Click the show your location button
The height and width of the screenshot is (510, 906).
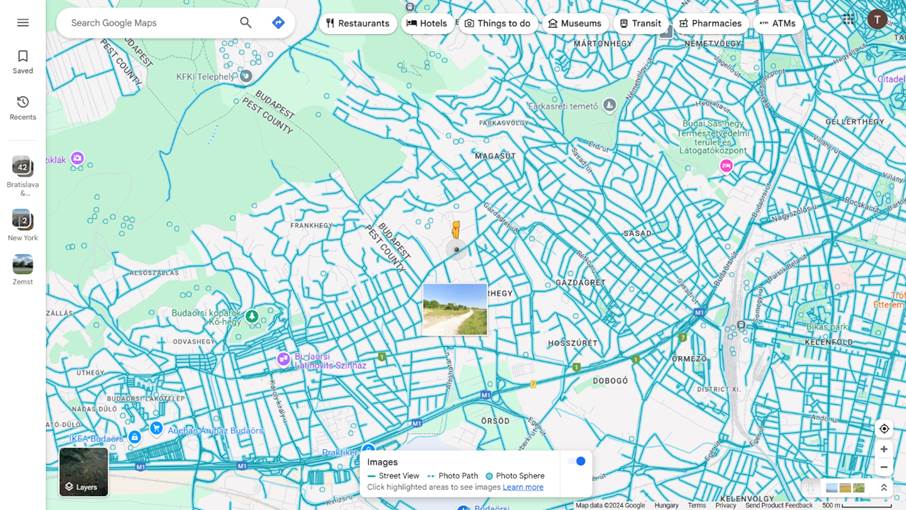884,429
